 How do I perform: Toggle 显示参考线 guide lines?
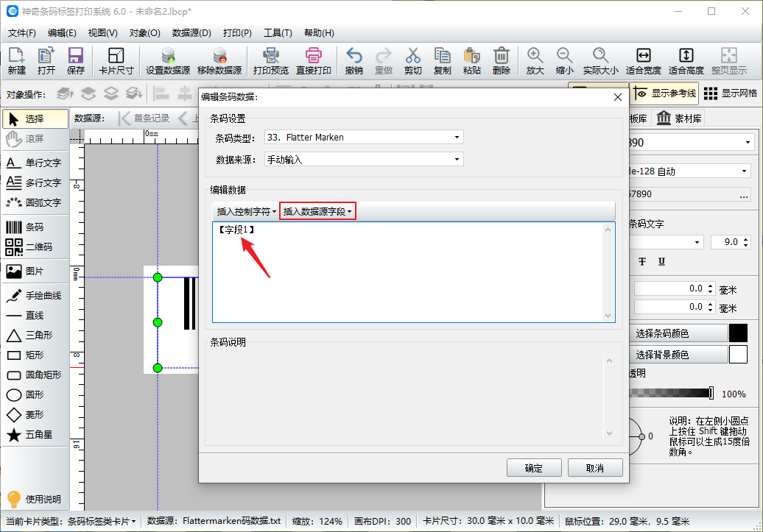665,93
